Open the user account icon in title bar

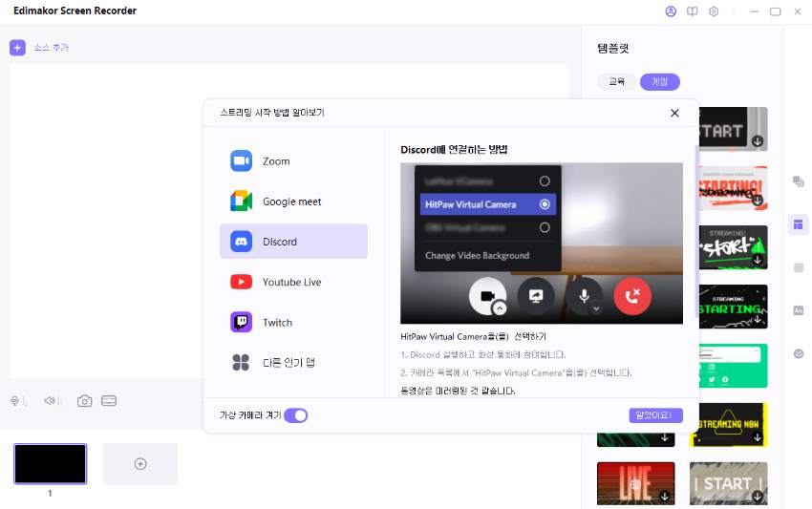671,11
